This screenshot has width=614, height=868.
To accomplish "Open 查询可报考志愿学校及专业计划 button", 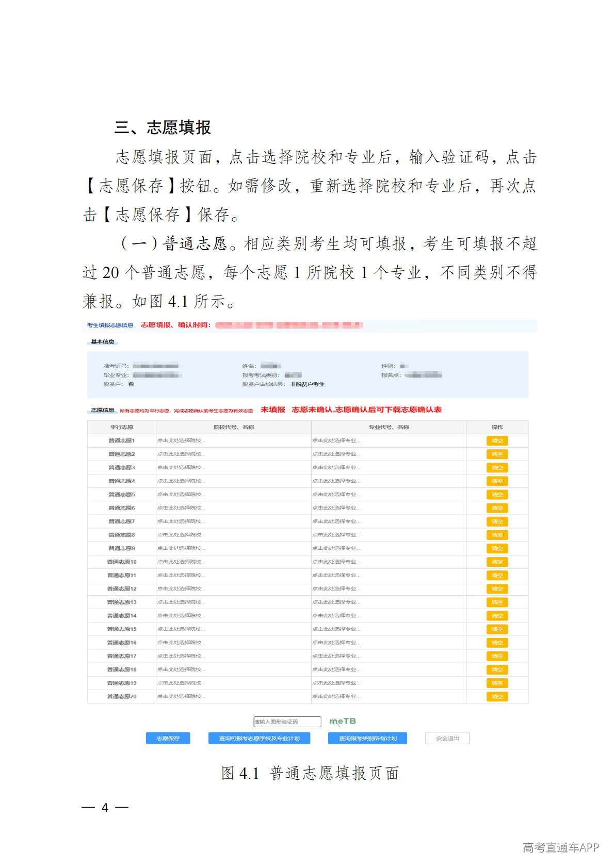I will (259, 738).
